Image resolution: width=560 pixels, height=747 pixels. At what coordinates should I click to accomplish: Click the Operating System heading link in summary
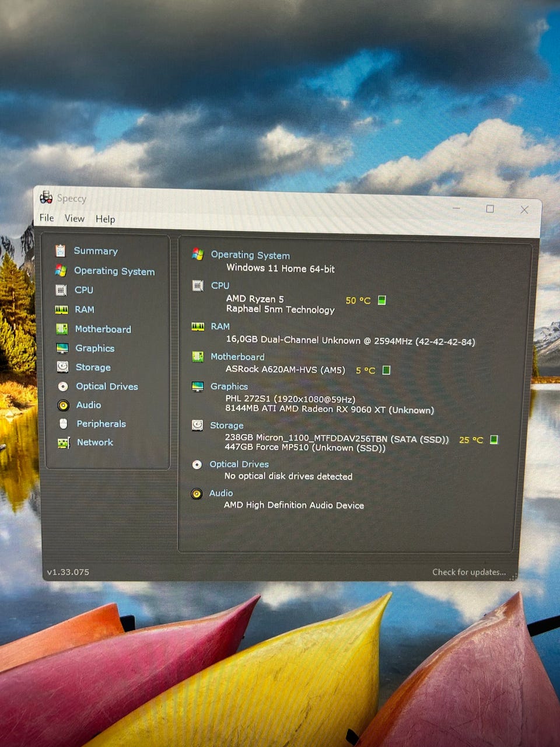click(x=250, y=255)
